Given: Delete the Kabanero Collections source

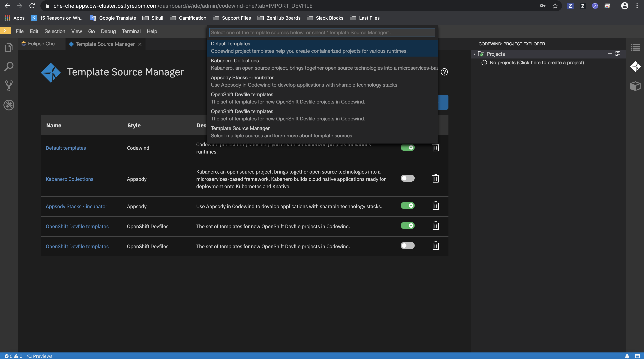Looking at the screenshot, I should click(436, 179).
